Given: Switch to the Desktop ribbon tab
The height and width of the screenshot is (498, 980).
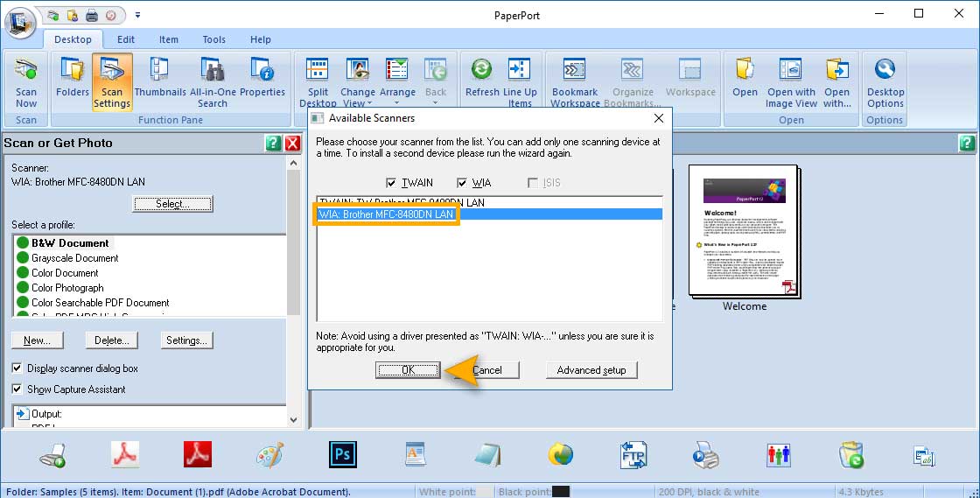Looking at the screenshot, I should click(73, 39).
